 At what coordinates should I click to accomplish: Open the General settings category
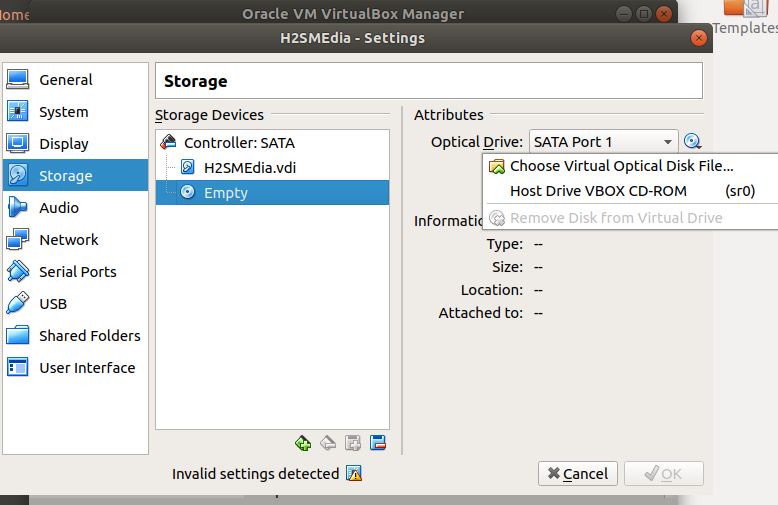pos(75,79)
